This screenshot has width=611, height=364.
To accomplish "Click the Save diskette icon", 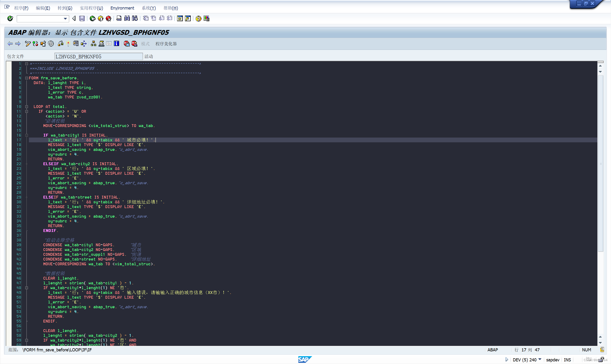I will click(82, 18).
